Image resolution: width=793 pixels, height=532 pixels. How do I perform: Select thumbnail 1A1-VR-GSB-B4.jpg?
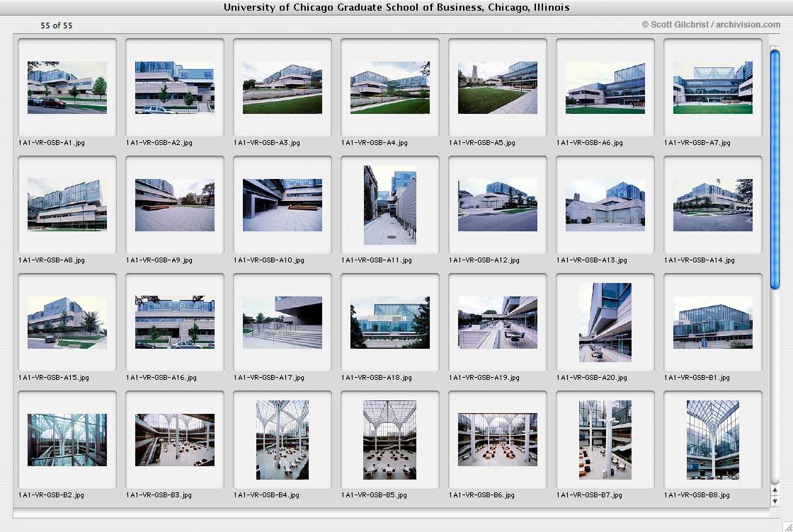tap(283, 440)
